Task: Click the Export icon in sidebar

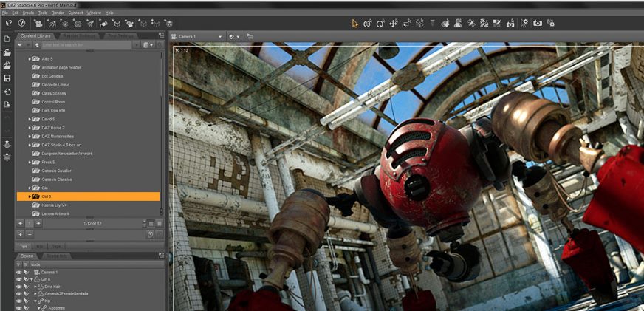Action: click(x=7, y=104)
